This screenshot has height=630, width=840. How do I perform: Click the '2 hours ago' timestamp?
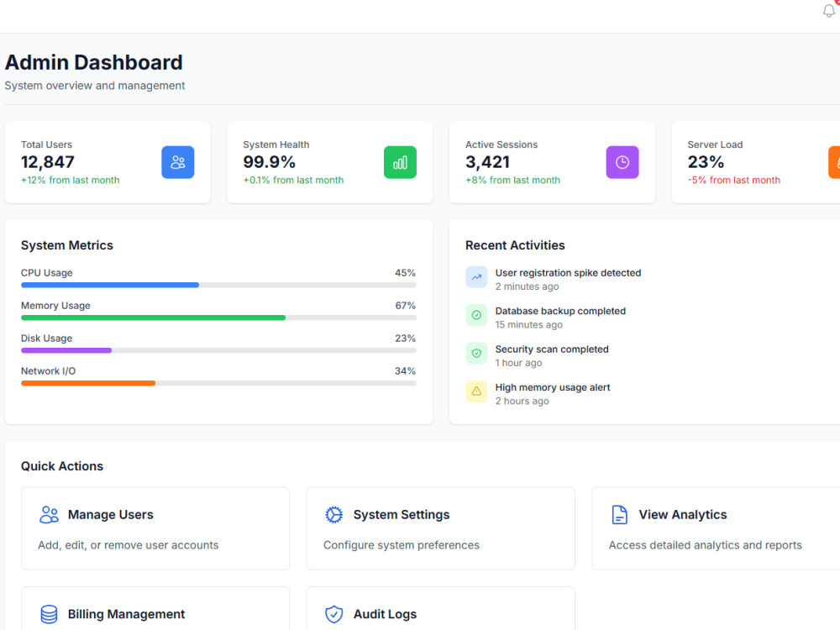(x=522, y=401)
